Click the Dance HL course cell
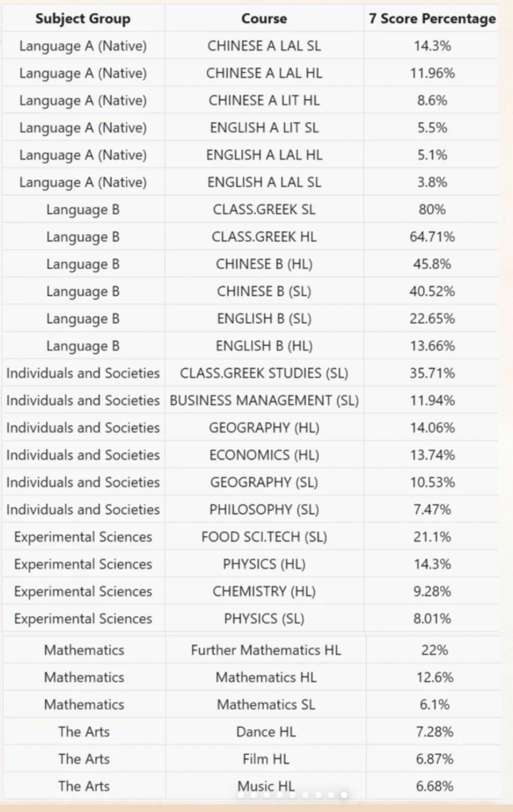Image resolution: width=513 pixels, height=812 pixels. point(266,732)
